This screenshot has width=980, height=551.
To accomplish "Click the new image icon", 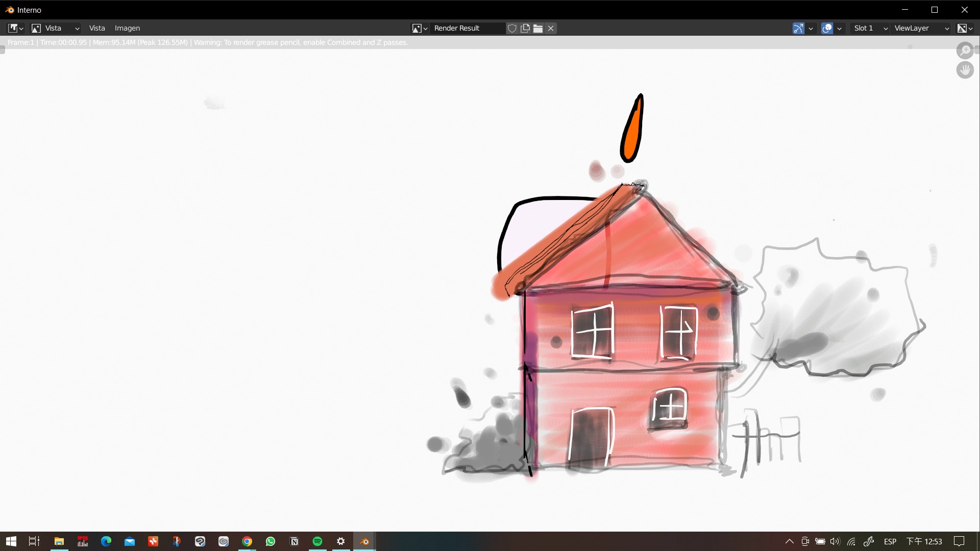I will [x=525, y=28].
